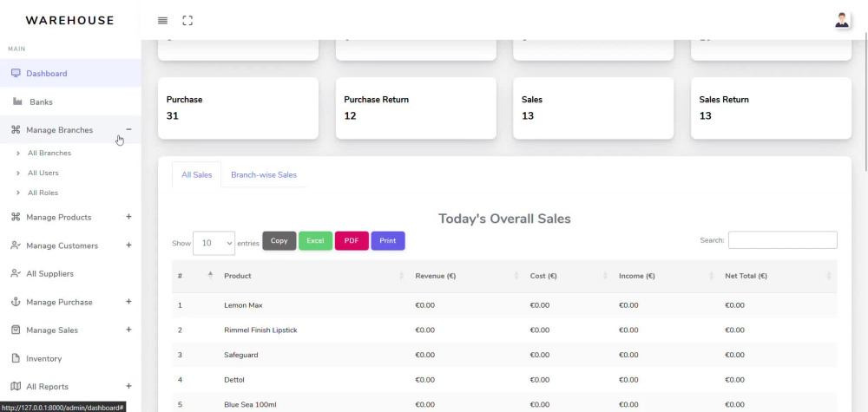Open Banks in the sidebar
This screenshot has height=412, width=868.
click(x=70, y=101)
